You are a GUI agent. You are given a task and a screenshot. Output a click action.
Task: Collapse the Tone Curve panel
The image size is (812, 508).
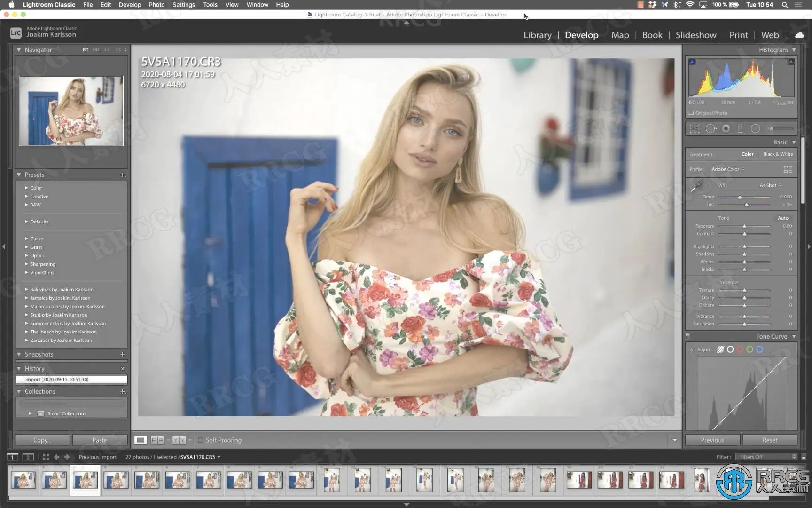pos(794,336)
